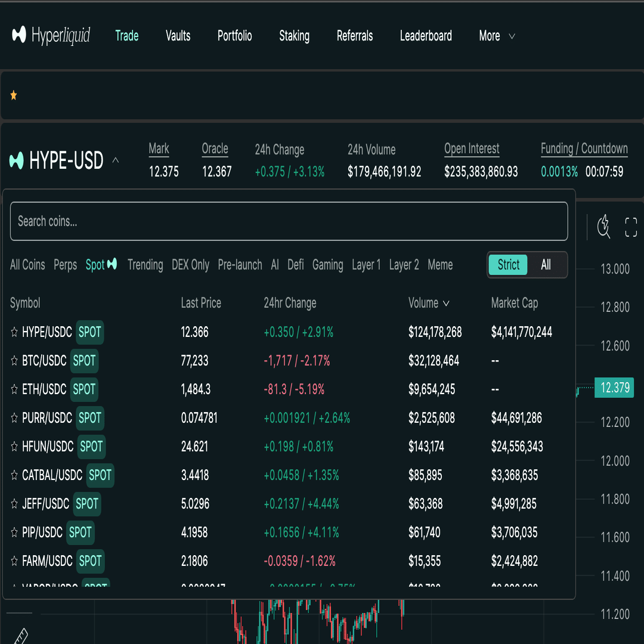Image resolution: width=644 pixels, height=644 pixels.
Task: Select the HYPE/USDC spot row
Action: click(x=289, y=332)
